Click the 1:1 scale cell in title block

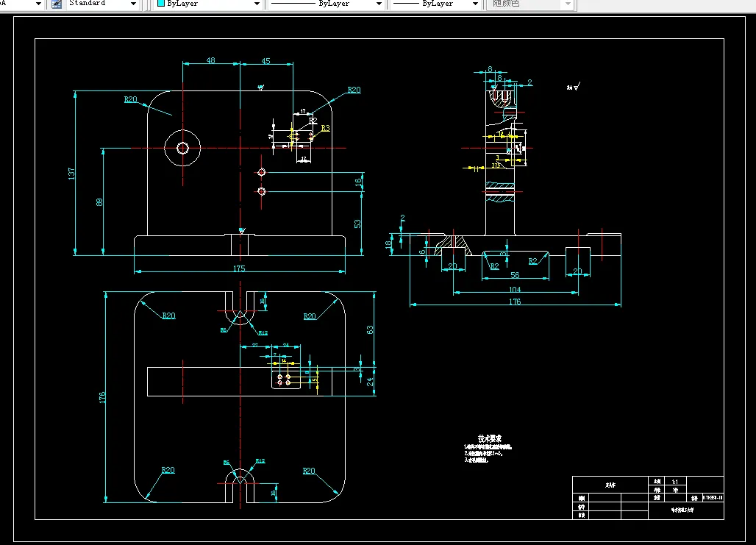pos(675,481)
